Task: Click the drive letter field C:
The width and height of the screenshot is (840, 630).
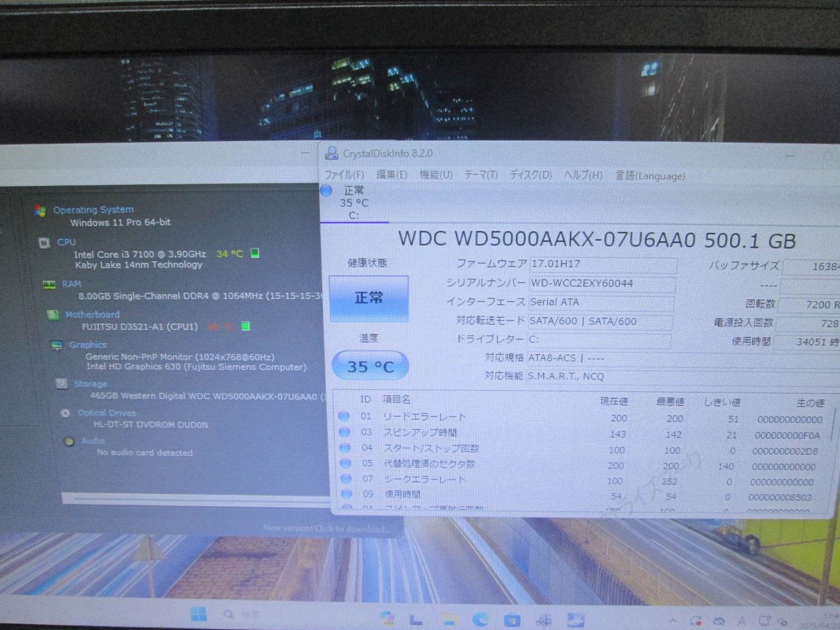Action: click(x=598, y=340)
